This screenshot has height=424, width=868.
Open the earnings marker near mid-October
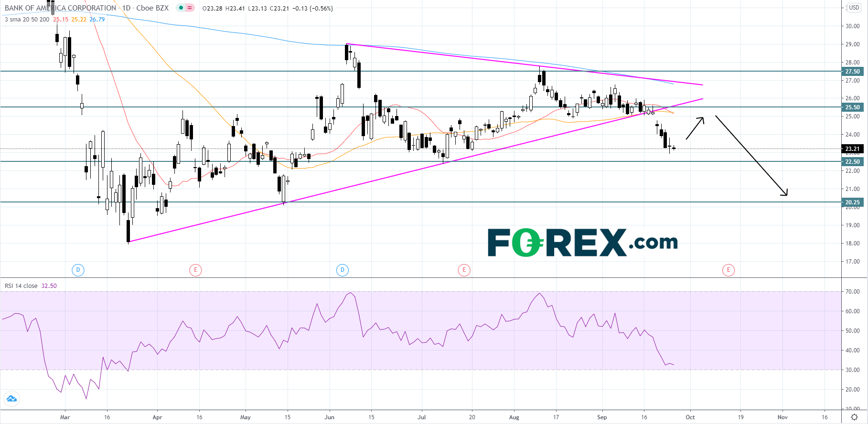pyautogui.click(x=729, y=270)
